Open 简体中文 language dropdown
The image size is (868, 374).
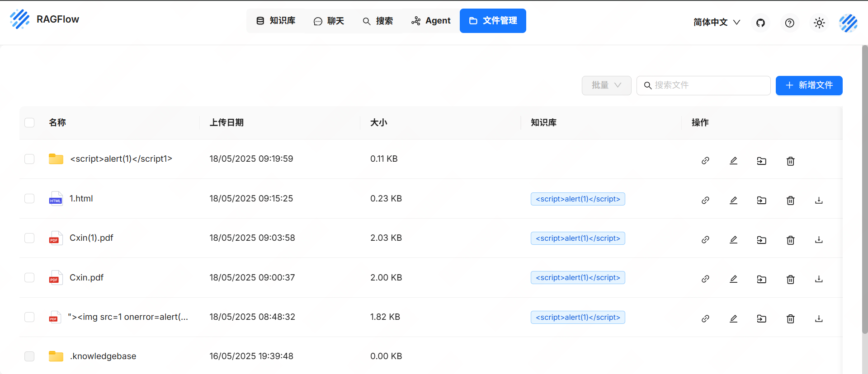717,22
